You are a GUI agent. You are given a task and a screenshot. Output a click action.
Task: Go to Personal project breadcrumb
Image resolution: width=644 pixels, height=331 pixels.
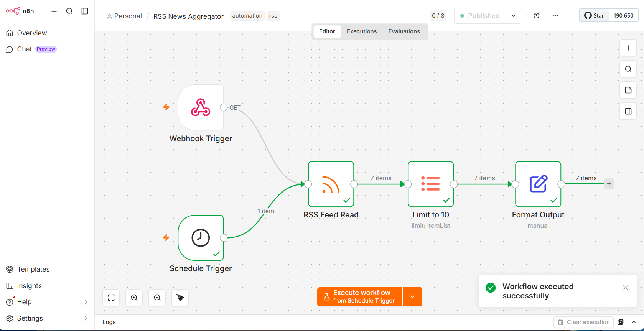click(x=124, y=16)
